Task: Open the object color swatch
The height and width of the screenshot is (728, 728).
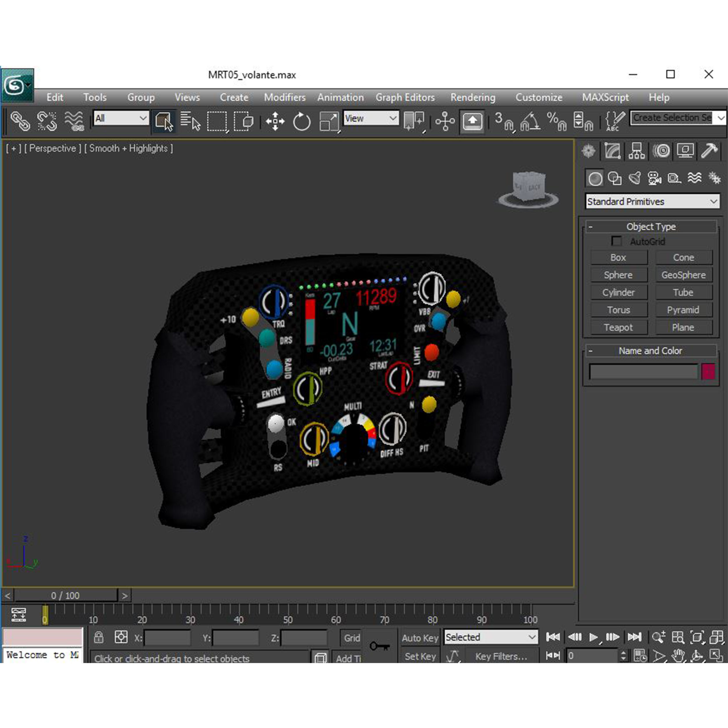Action: (708, 372)
